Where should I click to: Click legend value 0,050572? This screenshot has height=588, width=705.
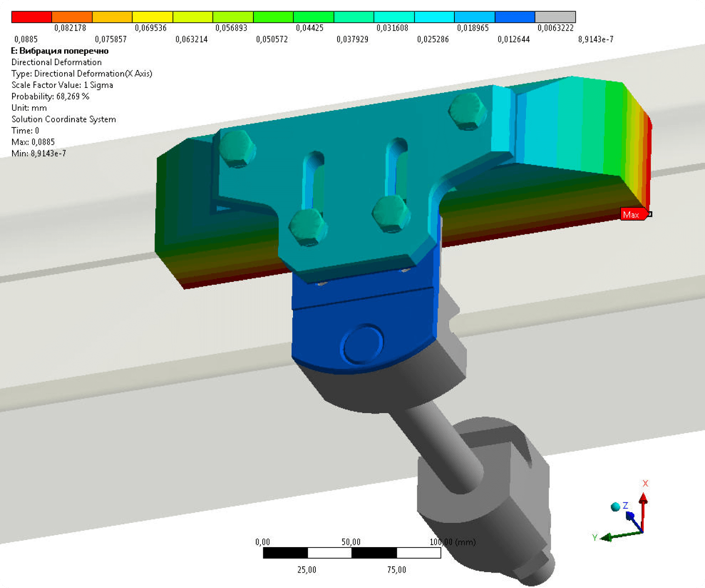(x=272, y=40)
